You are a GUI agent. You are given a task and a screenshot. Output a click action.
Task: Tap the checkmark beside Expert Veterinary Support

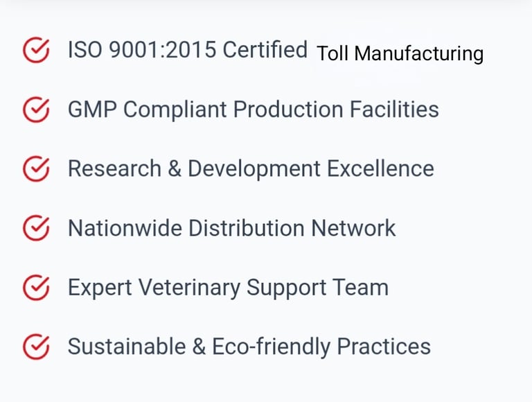point(36,287)
